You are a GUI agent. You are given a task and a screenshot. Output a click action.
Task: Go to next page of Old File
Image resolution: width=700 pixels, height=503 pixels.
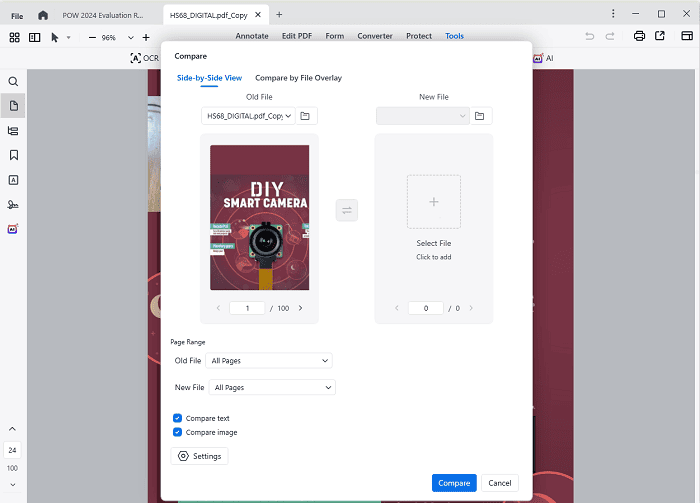pyautogui.click(x=300, y=308)
